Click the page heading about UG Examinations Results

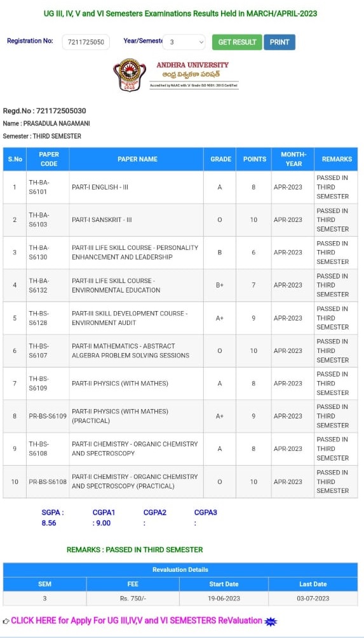[180, 13]
